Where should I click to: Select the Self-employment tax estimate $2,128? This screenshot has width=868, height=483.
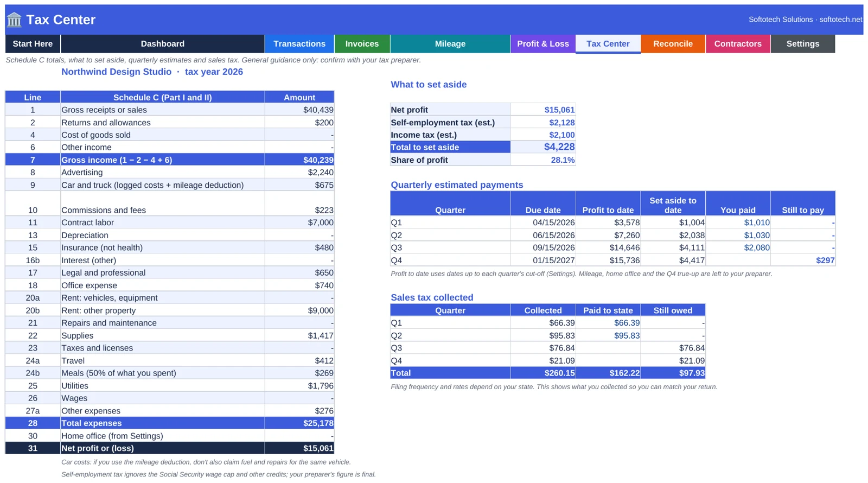[543, 123]
